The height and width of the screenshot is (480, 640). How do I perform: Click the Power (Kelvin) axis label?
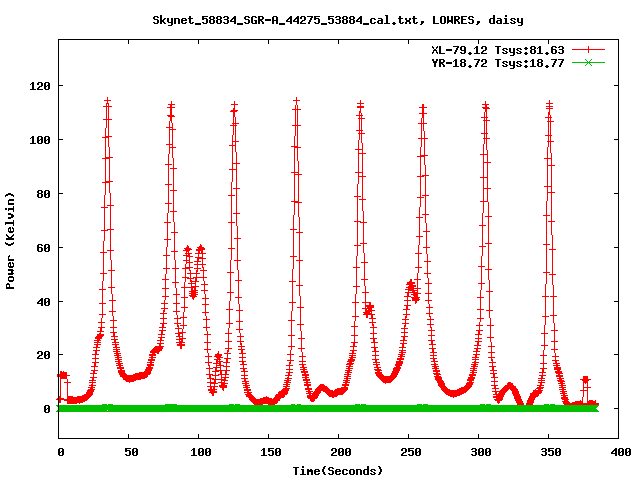click(10, 241)
